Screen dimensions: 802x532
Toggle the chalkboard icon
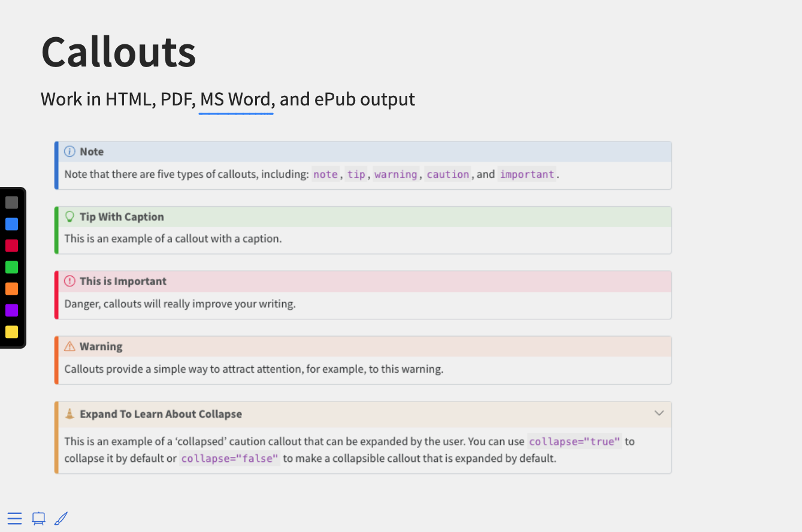(x=38, y=518)
